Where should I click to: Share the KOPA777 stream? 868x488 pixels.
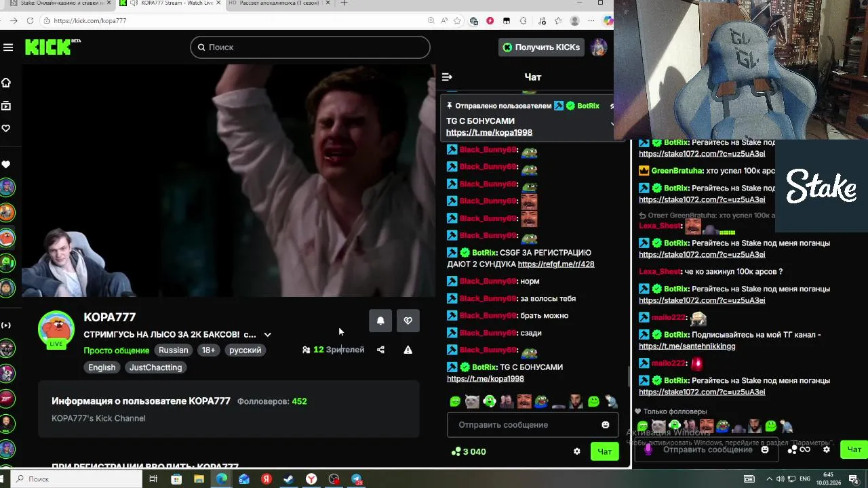click(380, 350)
